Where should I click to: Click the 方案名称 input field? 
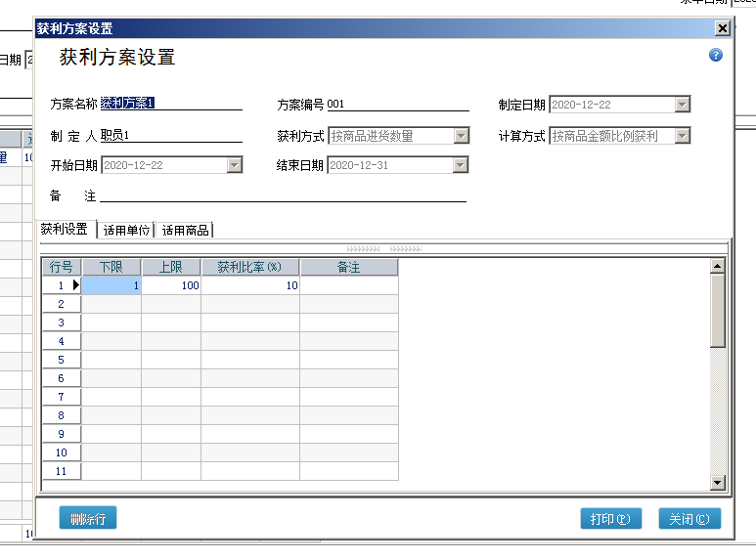171,104
